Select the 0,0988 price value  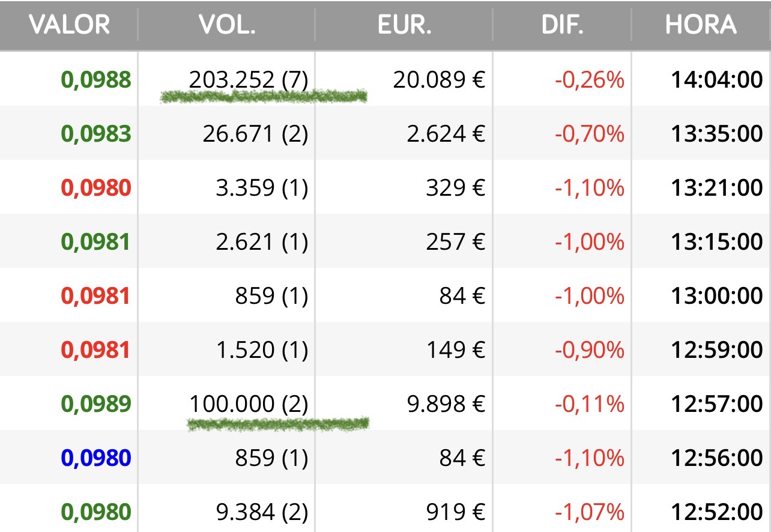coord(95,80)
